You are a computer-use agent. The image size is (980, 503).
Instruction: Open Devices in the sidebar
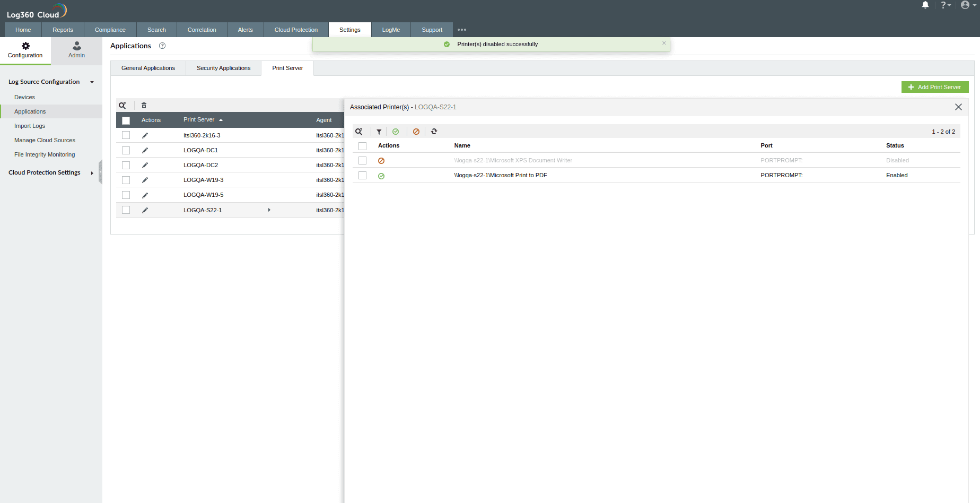point(24,97)
